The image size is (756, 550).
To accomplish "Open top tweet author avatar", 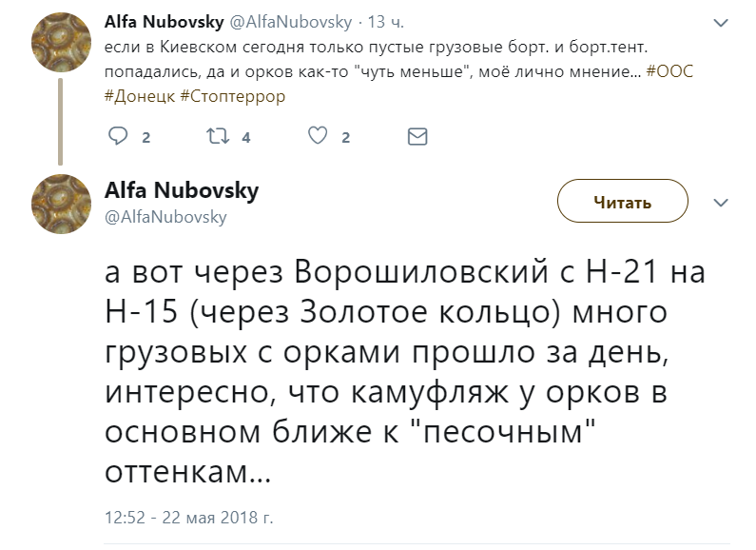I will pos(61,42).
